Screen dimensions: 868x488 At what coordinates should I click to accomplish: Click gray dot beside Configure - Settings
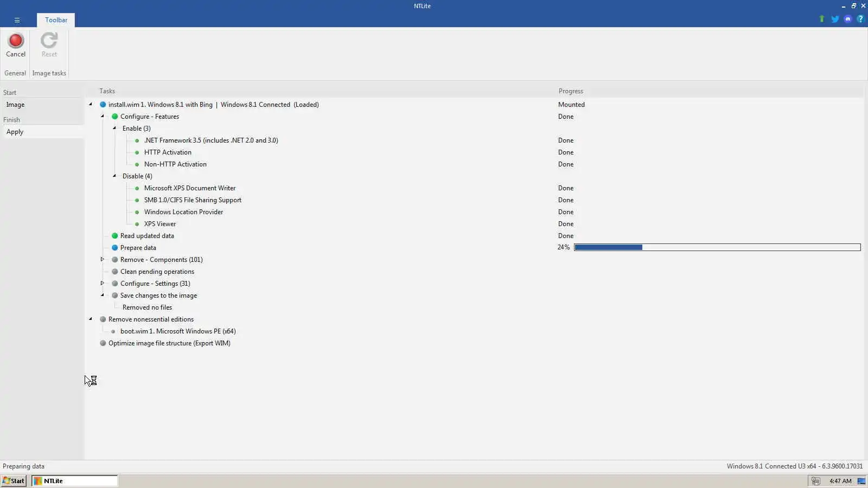coord(114,284)
